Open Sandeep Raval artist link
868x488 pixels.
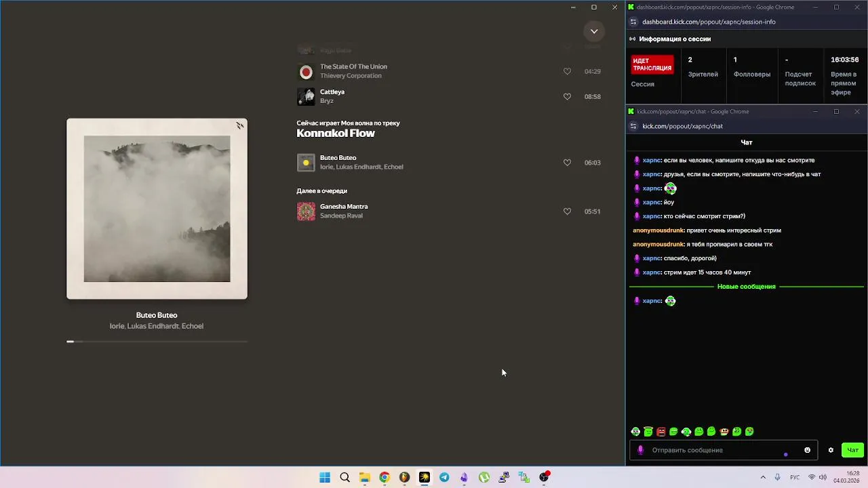pos(341,216)
